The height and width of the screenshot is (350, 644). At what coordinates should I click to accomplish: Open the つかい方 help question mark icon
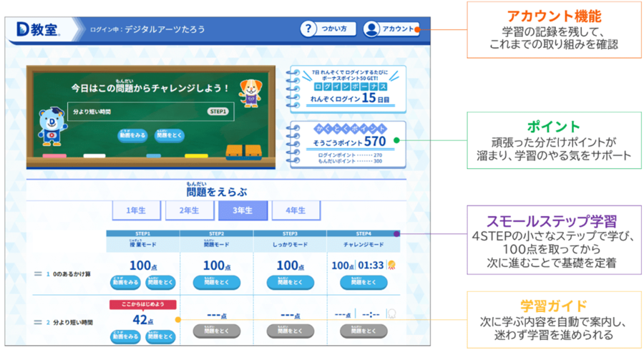coord(308,29)
